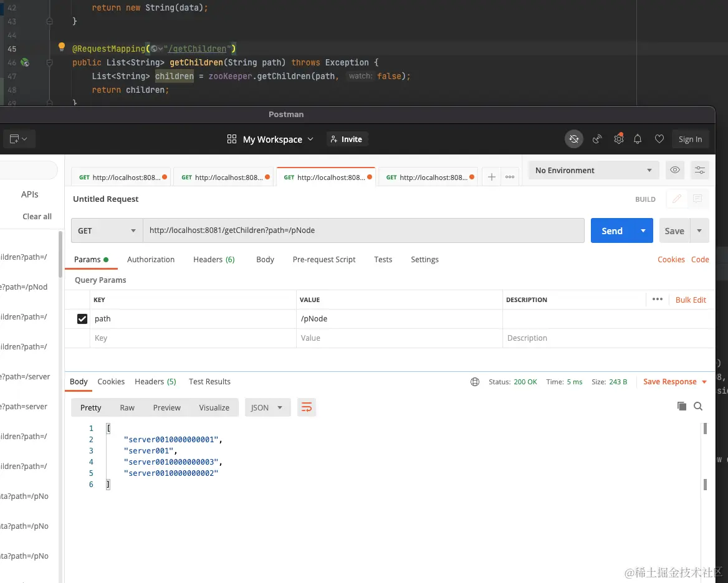Uncheck the path query param checkbox
This screenshot has width=728, height=583.
pyautogui.click(x=82, y=319)
